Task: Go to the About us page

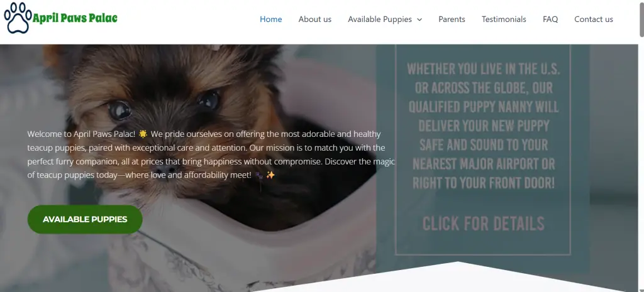Action: click(314, 19)
